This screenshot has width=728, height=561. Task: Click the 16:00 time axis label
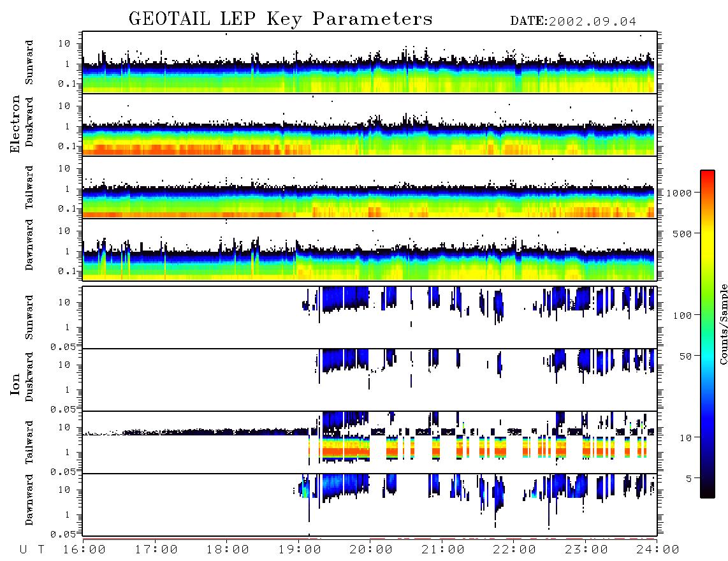[85, 550]
